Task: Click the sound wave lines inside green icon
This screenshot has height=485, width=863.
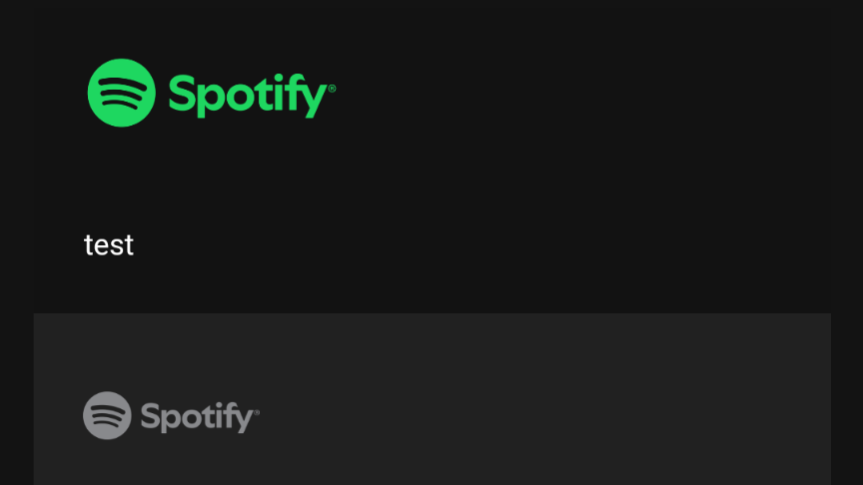Action: tap(121, 92)
